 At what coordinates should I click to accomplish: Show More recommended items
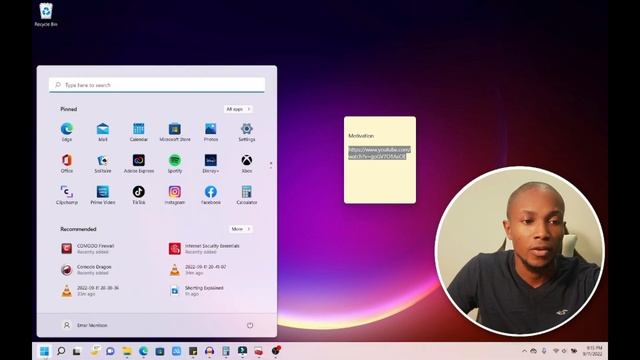click(240, 229)
